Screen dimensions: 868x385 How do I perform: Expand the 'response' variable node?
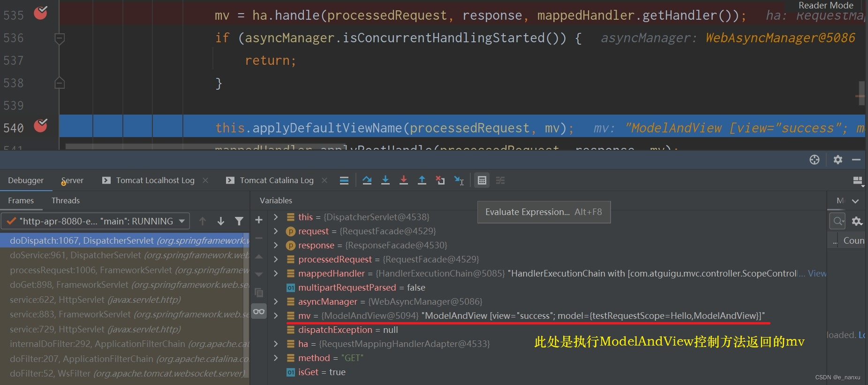[x=276, y=245]
